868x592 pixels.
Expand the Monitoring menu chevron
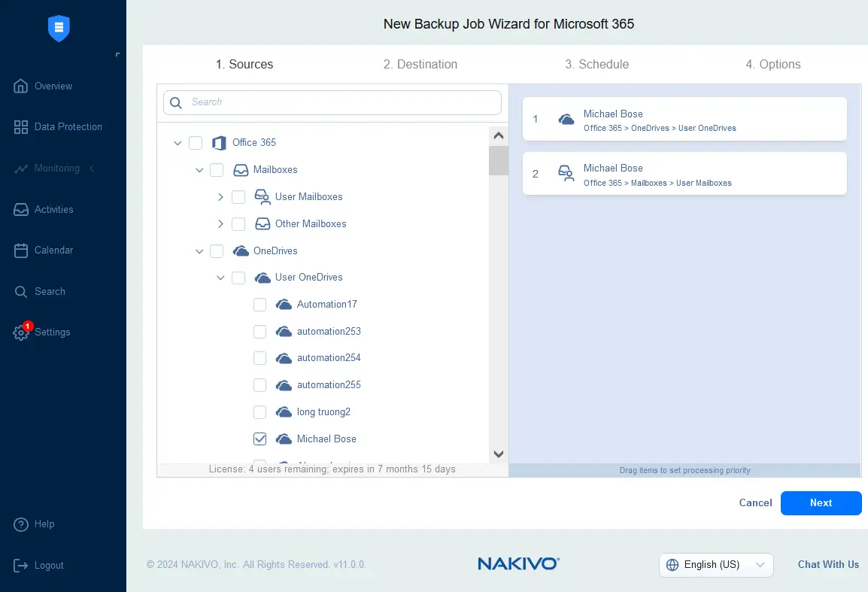(92, 168)
